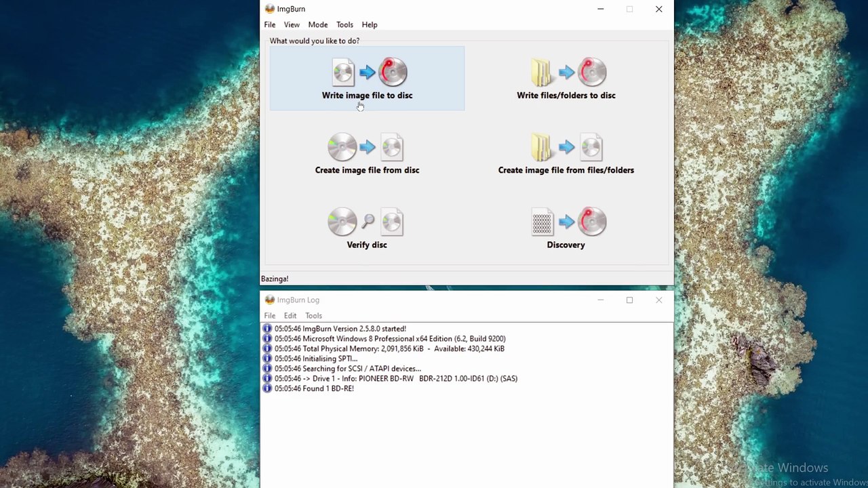Open the Tools menu in ImgBurn Log window
Image resolution: width=868 pixels, height=488 pixels.
point(313,316)
